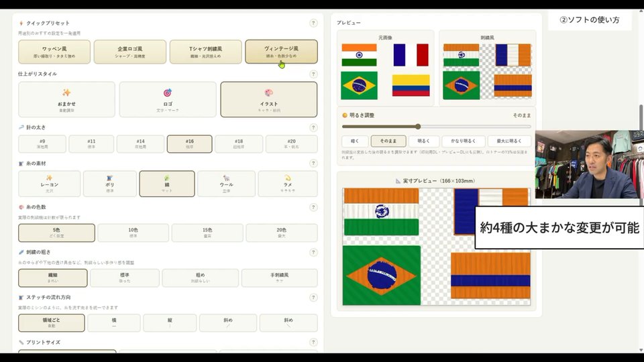
Task: Apply the 企業ロゴ風 preset
Action: pyautogui.click(x=129, y=52)
